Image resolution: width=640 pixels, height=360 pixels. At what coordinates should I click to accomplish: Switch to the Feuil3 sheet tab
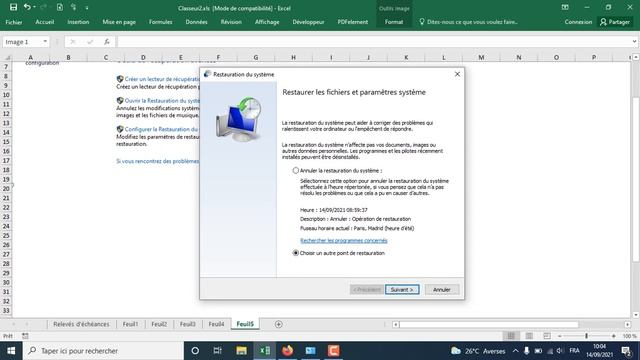point(187,324)
